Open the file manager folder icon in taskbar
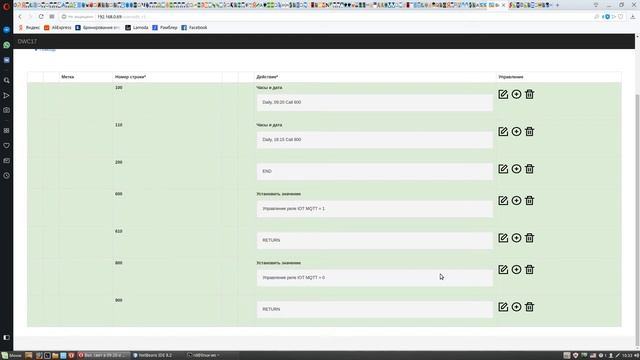This screenshot has height=360, width=640. (x=55, y=356)
